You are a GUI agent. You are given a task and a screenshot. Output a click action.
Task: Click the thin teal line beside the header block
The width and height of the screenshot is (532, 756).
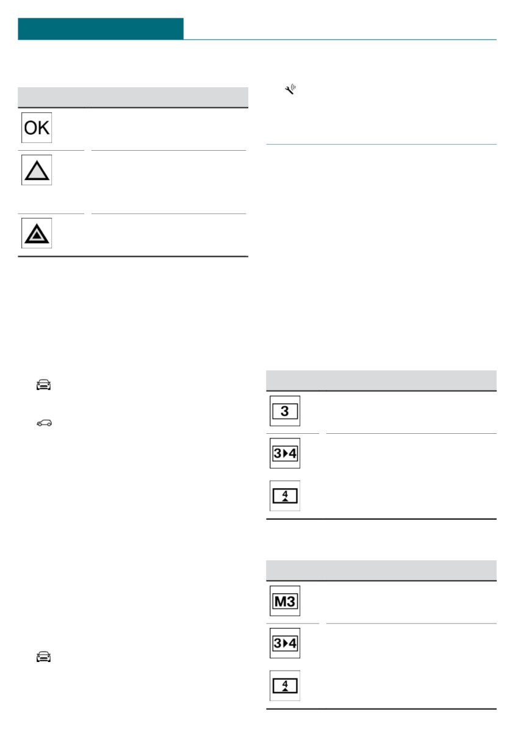click(340, 40)
